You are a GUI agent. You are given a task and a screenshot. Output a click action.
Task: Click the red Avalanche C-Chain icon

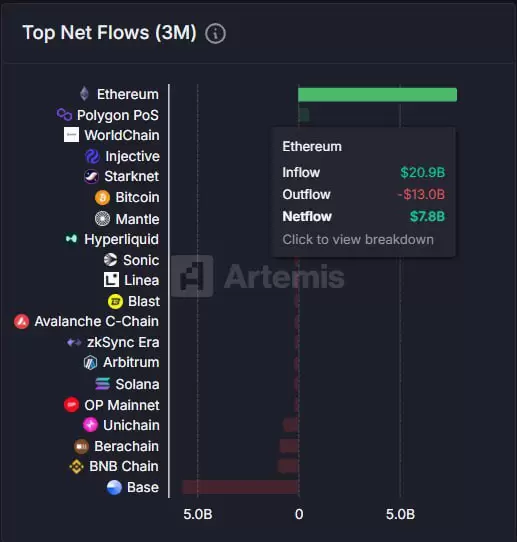pyautogui.click(x=21, y=321)
